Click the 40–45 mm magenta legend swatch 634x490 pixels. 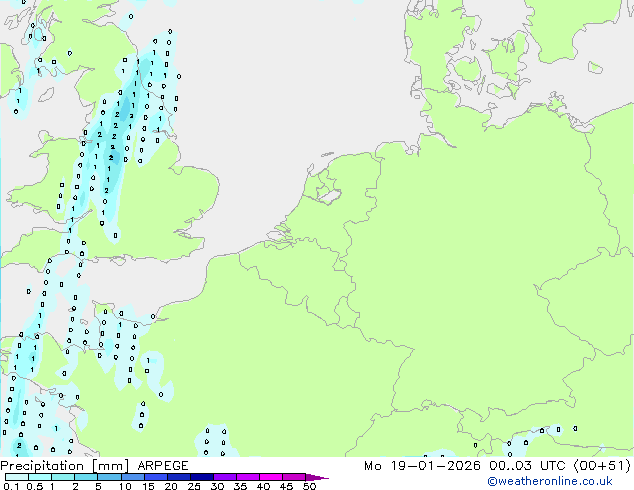[x=271, y=477]
